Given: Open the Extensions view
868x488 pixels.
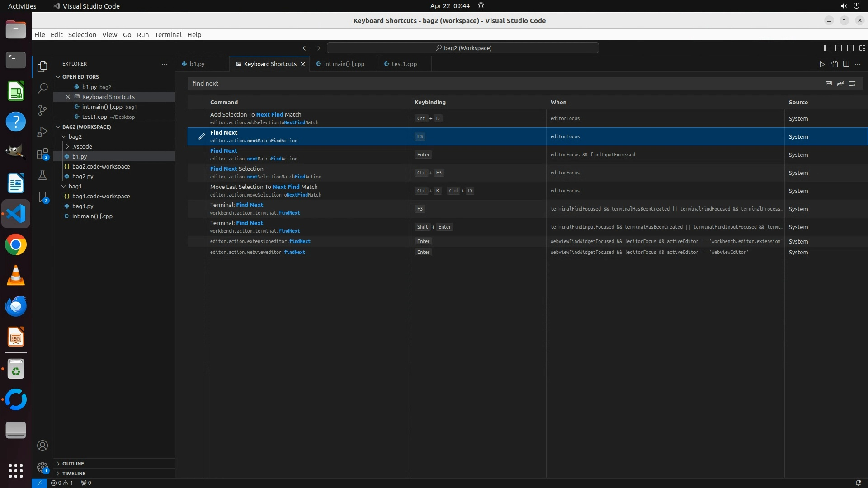Looking at the screenshot, I should (x=42, y=154).
